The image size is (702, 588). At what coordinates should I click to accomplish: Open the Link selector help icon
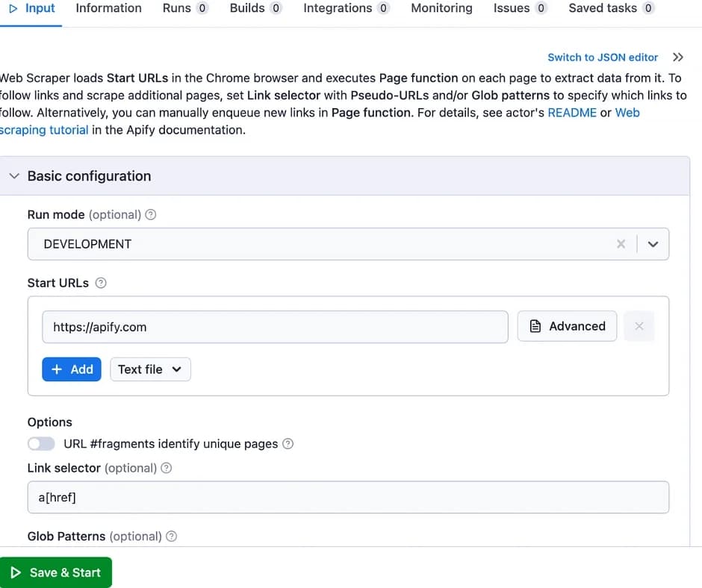point(165,468)
